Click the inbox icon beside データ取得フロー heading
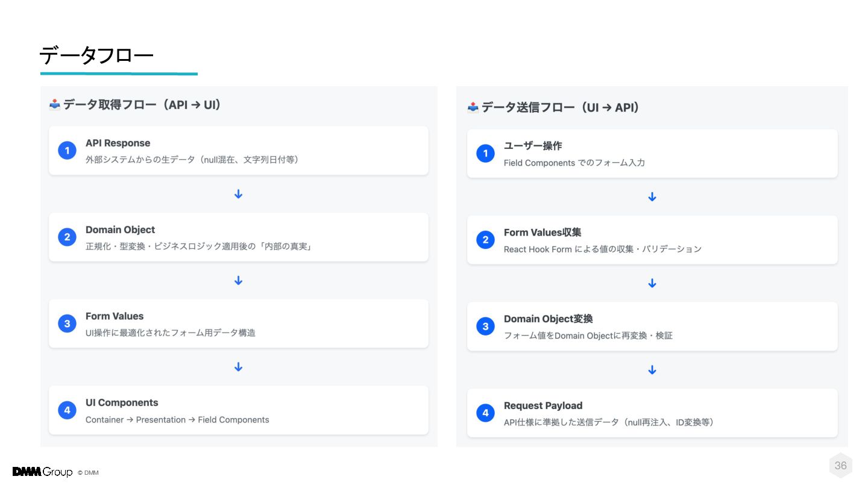 click(55, 105)
